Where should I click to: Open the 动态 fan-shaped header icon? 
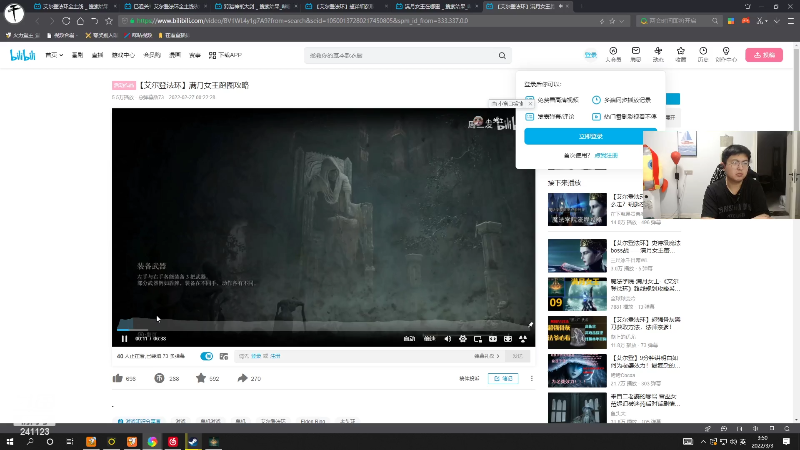pyautogui.click(x=658, y=54)
